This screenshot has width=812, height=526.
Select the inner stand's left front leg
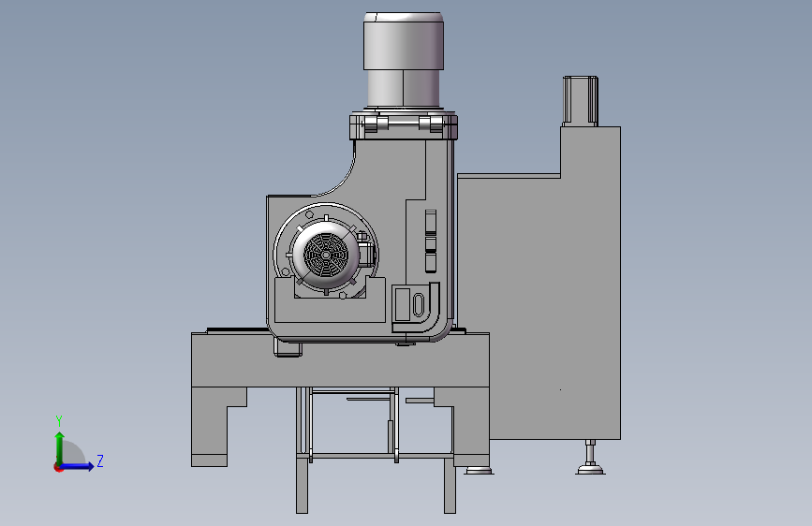[302, 484]
